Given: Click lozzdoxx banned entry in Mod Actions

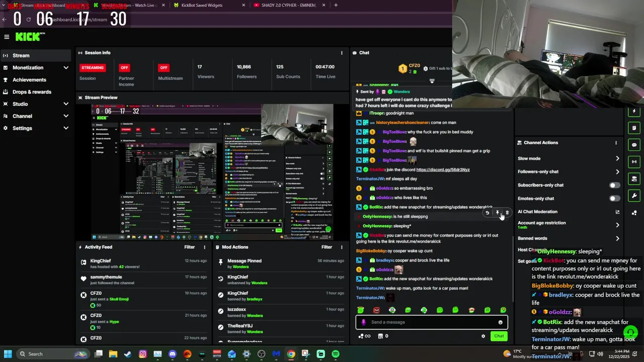Looking at the screenshot, I should pos(236,310).
